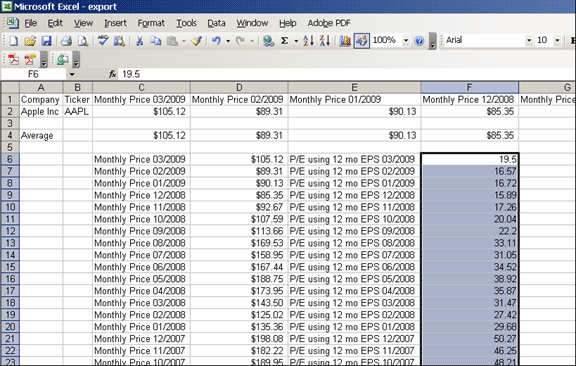Click the Save floppy disk icon

(46, 40)
